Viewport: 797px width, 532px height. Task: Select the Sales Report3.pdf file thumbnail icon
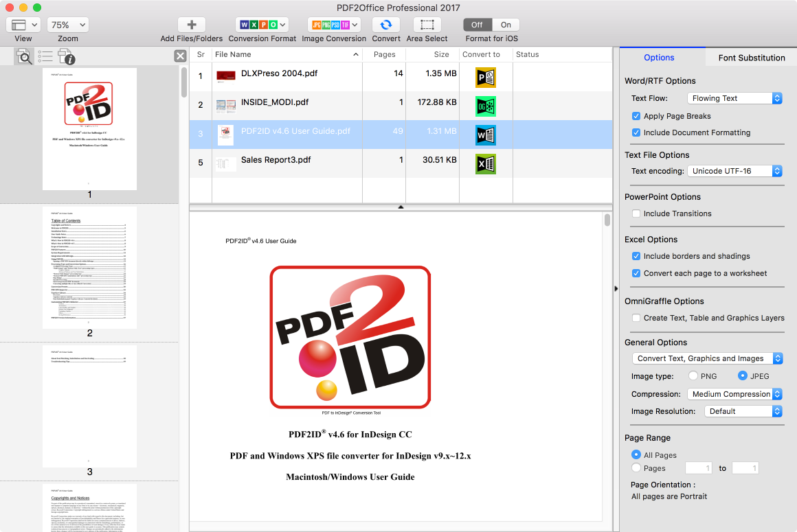[x=225, y=163]
